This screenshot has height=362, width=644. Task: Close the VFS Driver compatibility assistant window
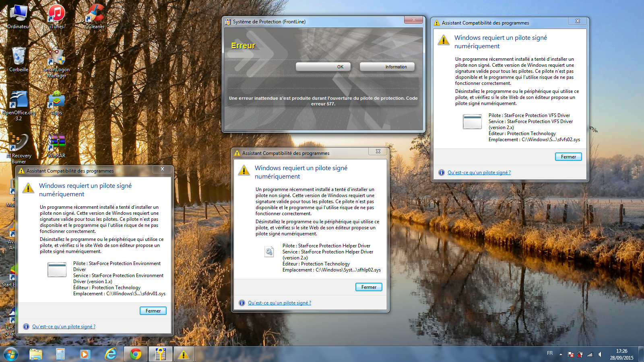[x=578, y=21]
